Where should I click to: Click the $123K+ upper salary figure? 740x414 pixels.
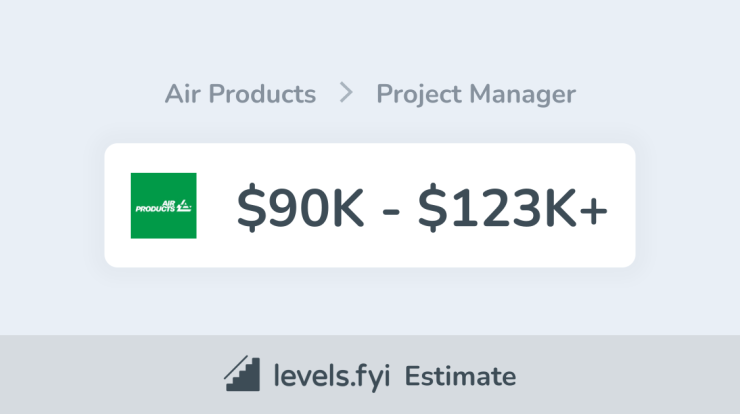point(513,207)
